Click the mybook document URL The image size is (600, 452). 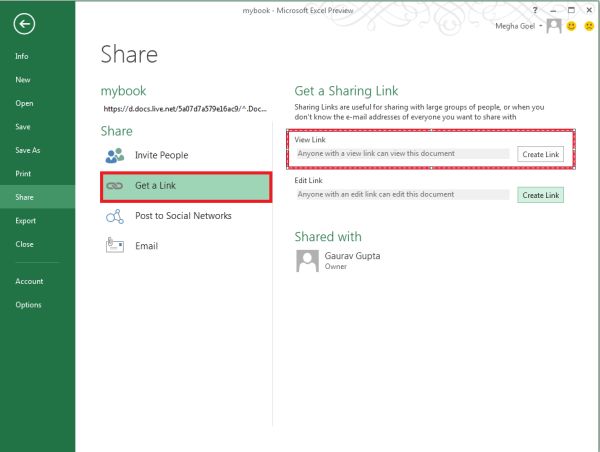(x=185, y=109)
